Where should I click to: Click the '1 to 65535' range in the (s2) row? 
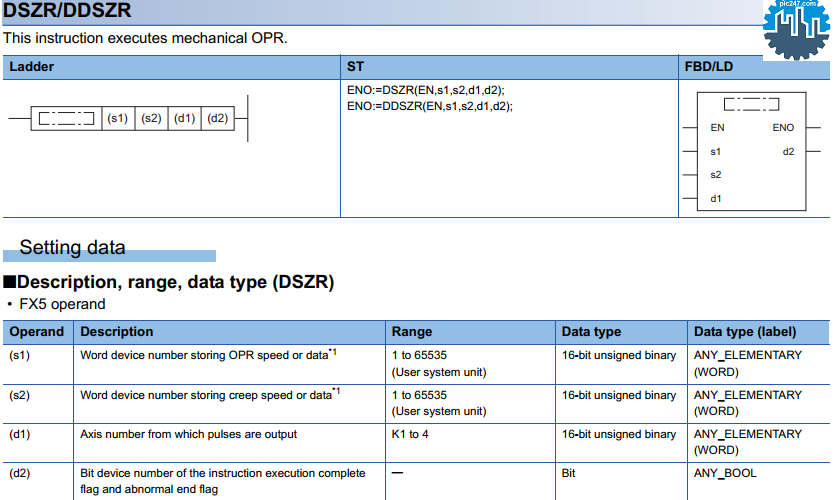(419, 395)
